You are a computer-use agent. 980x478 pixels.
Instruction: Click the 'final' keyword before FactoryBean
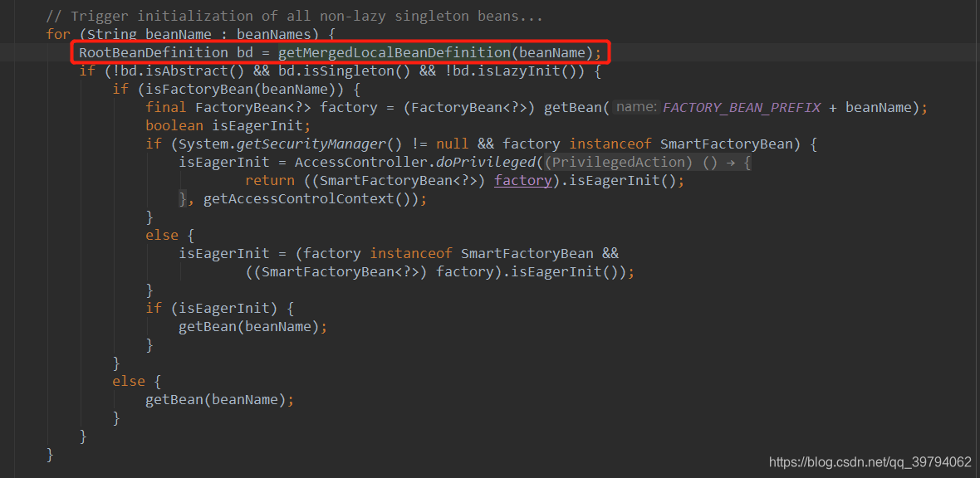click(165, 108)
